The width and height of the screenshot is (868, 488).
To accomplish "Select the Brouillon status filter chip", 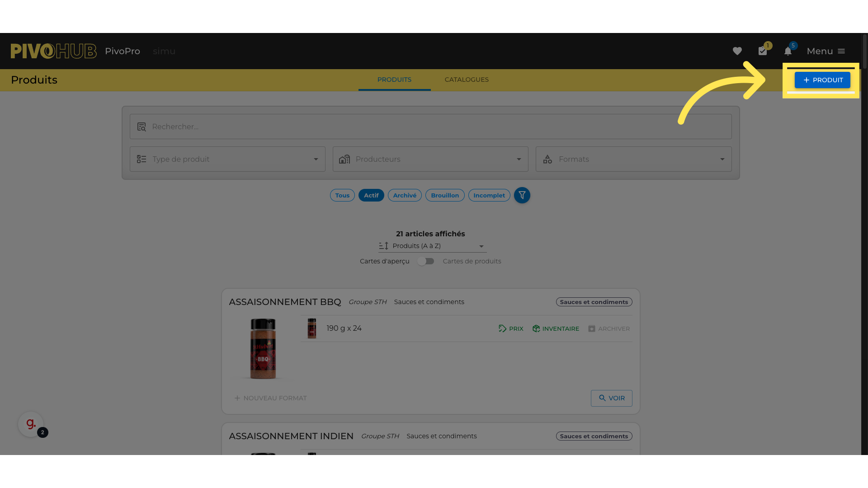I will (444, 195).
